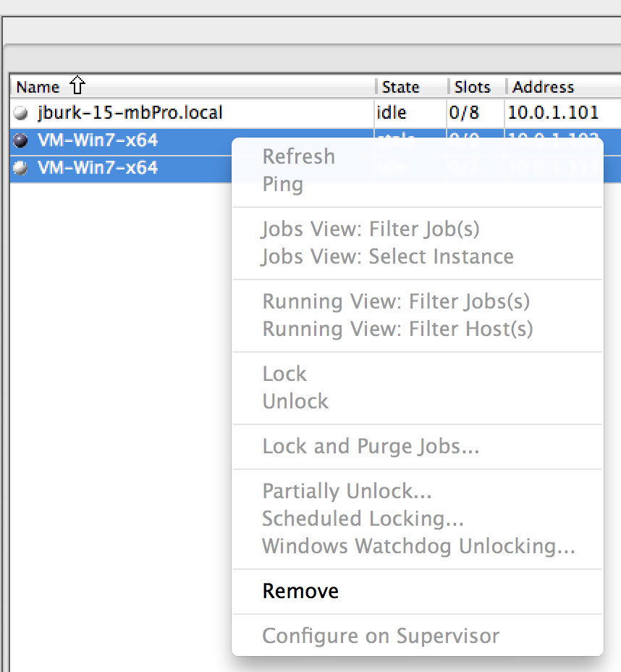This screenshot has width=621, height=672.
Task: Select Refresh in the context menu
Action: [x=298, y=156]
